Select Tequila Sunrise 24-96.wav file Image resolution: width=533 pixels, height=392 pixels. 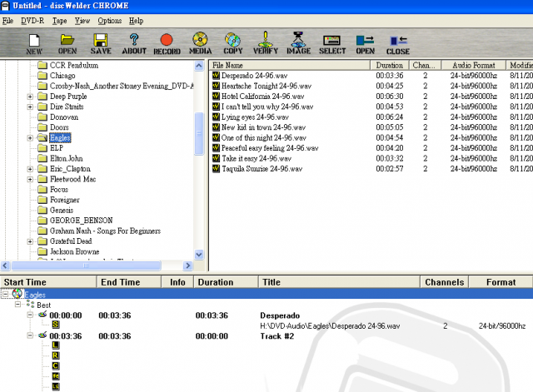pyautogui.click(x=262, y=169)
